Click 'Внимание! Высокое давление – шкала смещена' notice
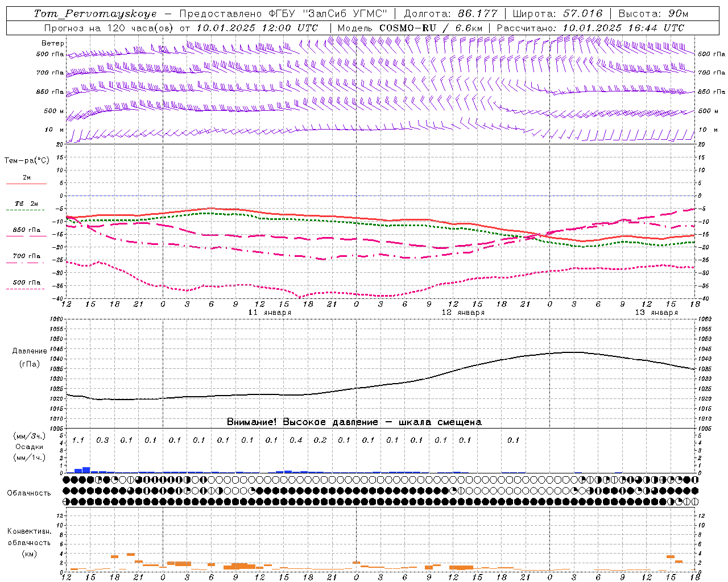Screen dimensions: 728x582 coord(354,422)
